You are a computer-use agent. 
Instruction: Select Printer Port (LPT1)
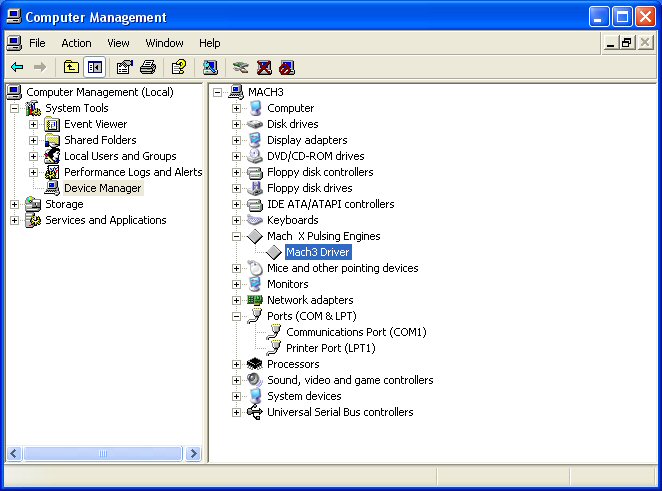click(x=331, y=348)
